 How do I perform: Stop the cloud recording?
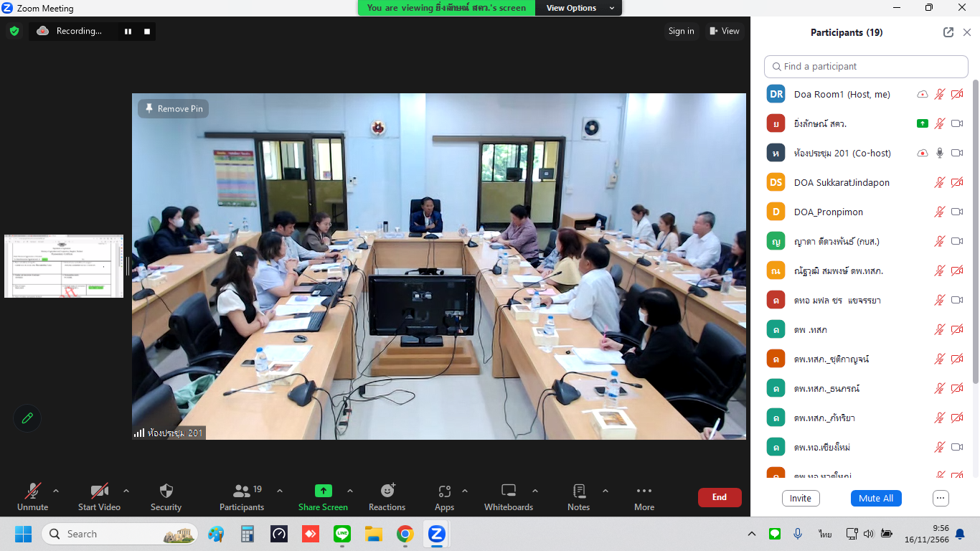click(x=147, y=32)
